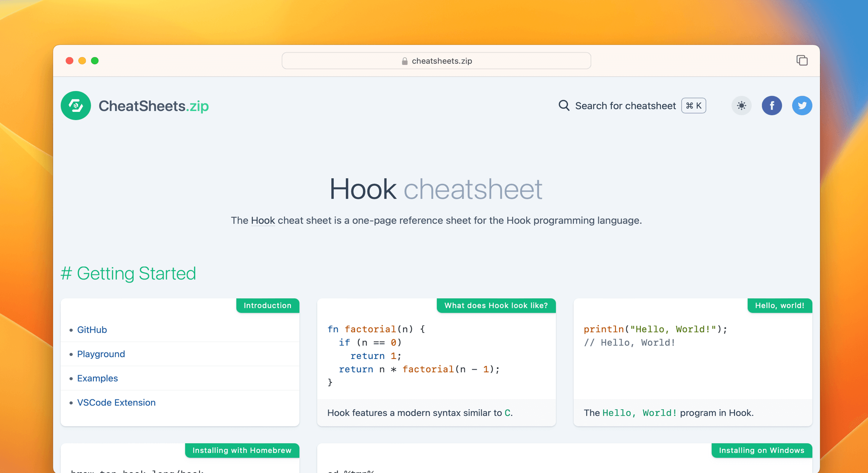Click the cheatsheets.zip address bar
Image resolution: width=868 pixels, height=473 pixels.
(x=436, y=61)
